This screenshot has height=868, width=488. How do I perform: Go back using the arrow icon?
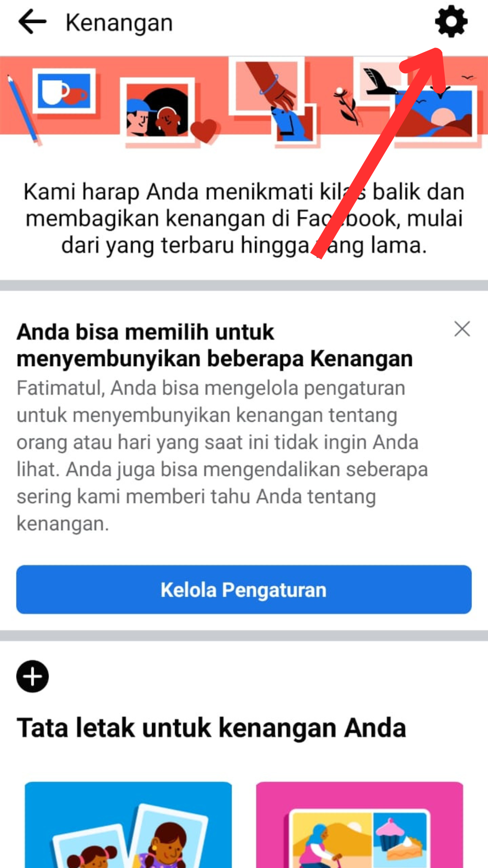pyautogui.click(x=33, y=22)
